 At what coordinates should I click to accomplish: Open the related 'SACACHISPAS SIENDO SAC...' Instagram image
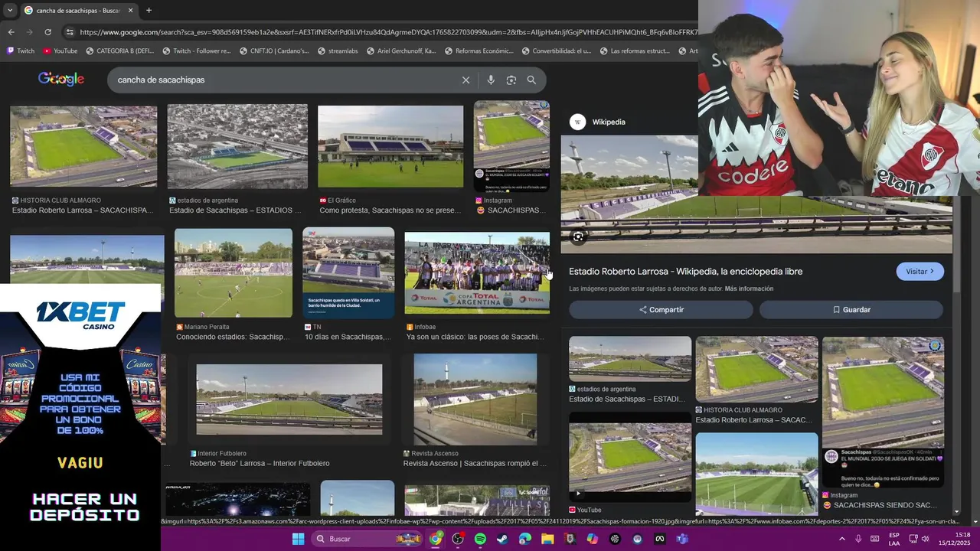(883, 412)
